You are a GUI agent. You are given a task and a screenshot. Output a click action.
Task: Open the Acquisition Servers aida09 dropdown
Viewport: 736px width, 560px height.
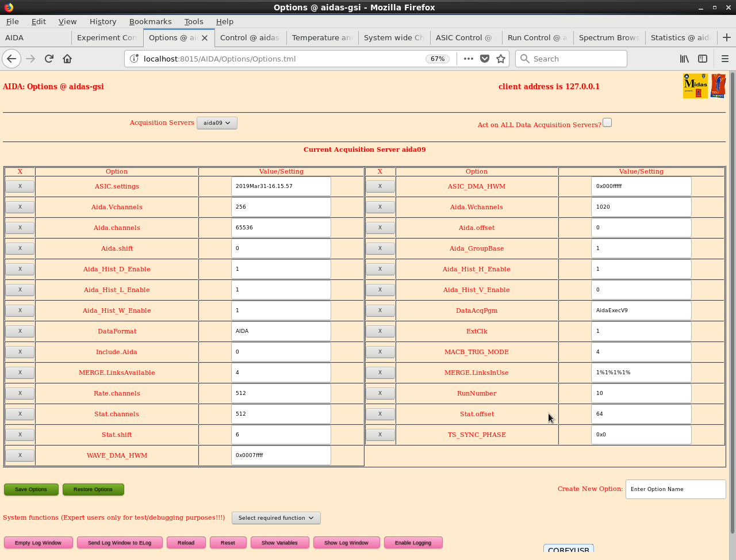click(x=217, y=123)
